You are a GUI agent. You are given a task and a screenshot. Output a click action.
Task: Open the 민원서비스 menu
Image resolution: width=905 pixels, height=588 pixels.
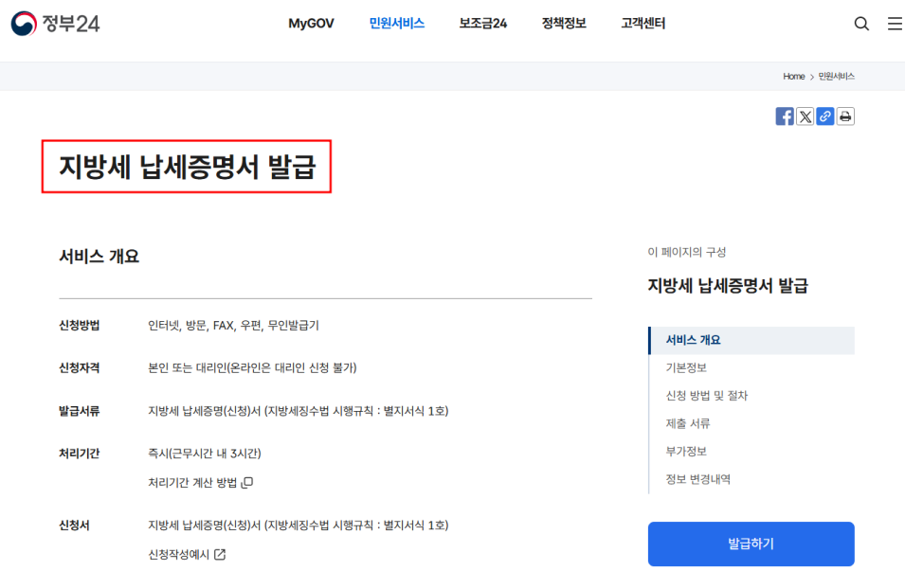coord(396,24)
